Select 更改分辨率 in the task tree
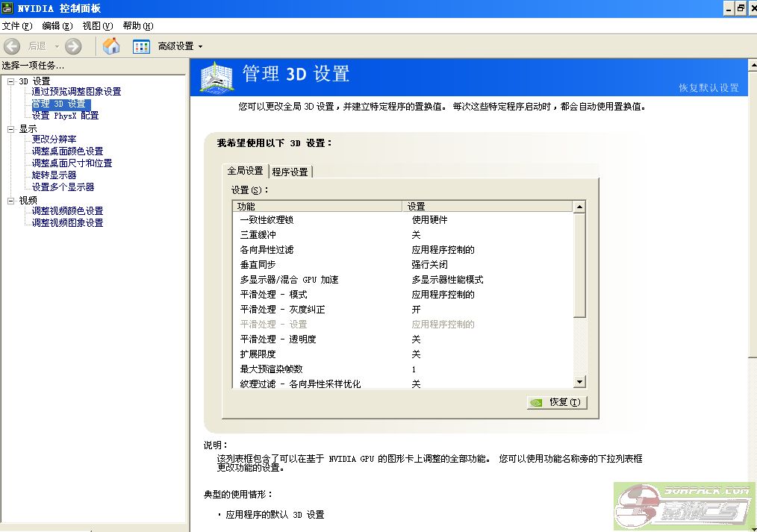 pyautogui.click(x=54, y=140)
